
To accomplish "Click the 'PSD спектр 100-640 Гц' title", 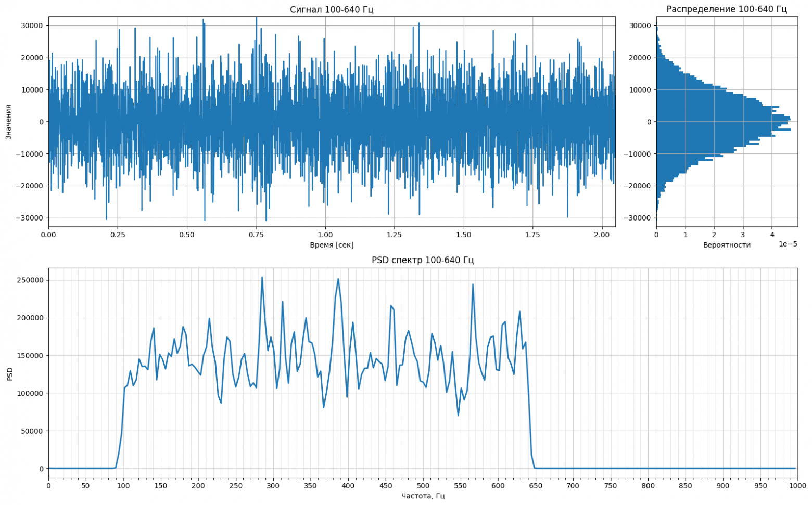I will click(x=422, y=260).
